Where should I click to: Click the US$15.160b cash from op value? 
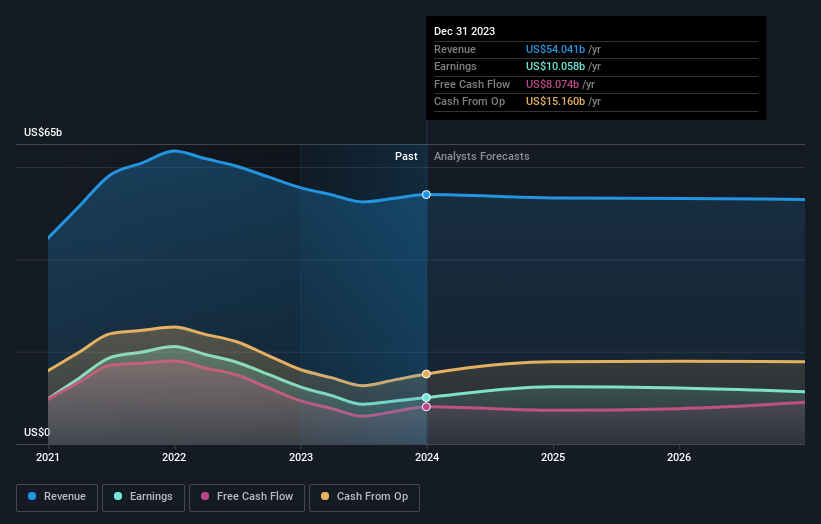coord(555,102)
